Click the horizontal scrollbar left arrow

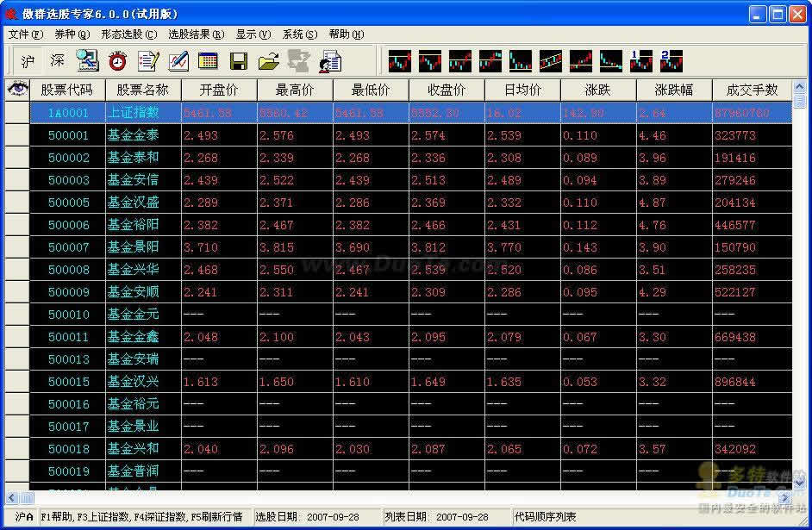[x=12, y=498]
